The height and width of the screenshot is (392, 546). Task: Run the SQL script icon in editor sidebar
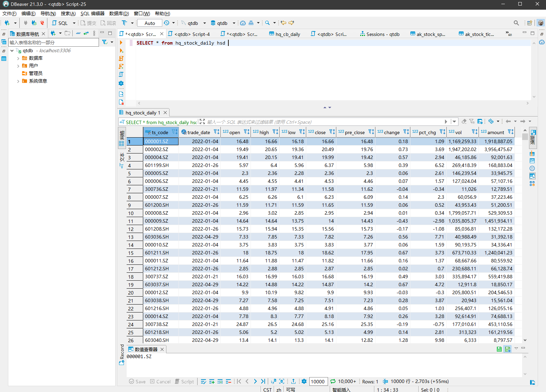(121, 58)
